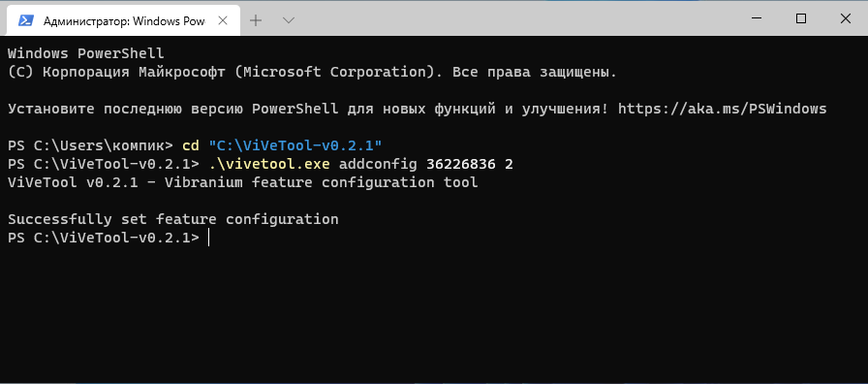
Task: Click the "Windows PowerShell" header line
Action: 86,53
